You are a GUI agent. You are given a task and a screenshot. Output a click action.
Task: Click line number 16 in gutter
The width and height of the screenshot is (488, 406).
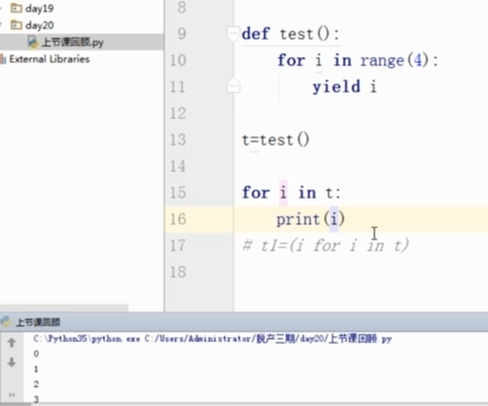tap(178, 219)
